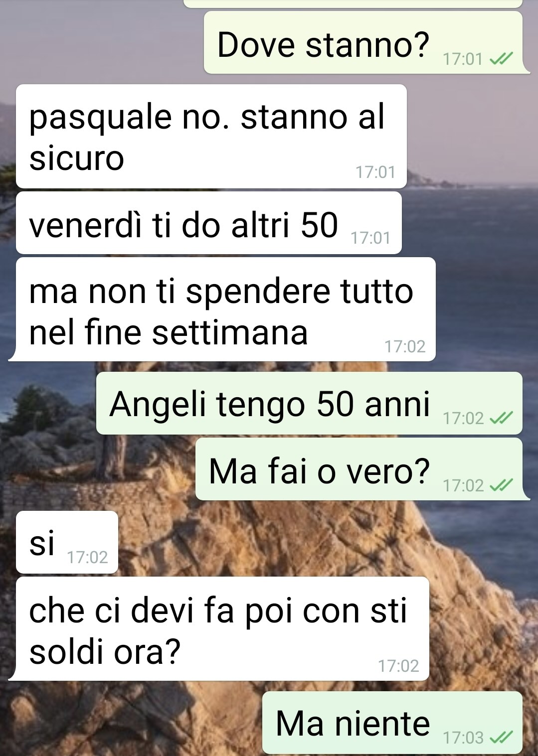The height and width of the screenshot is (756, 538).
Task: Tap the short 'si' reply bubble
Action: pos(67,542)
